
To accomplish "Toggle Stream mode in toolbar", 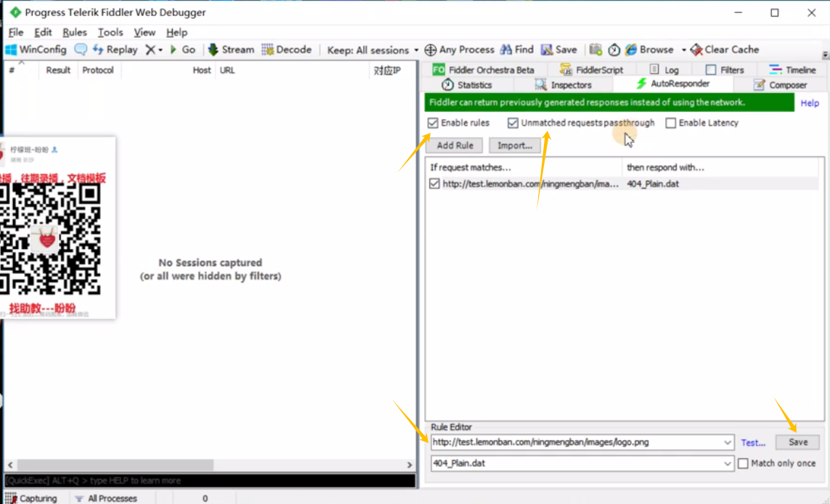I will point(231,50).
